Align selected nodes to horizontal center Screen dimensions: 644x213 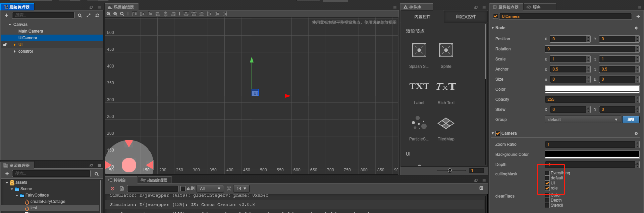click(x=165, y=14)
